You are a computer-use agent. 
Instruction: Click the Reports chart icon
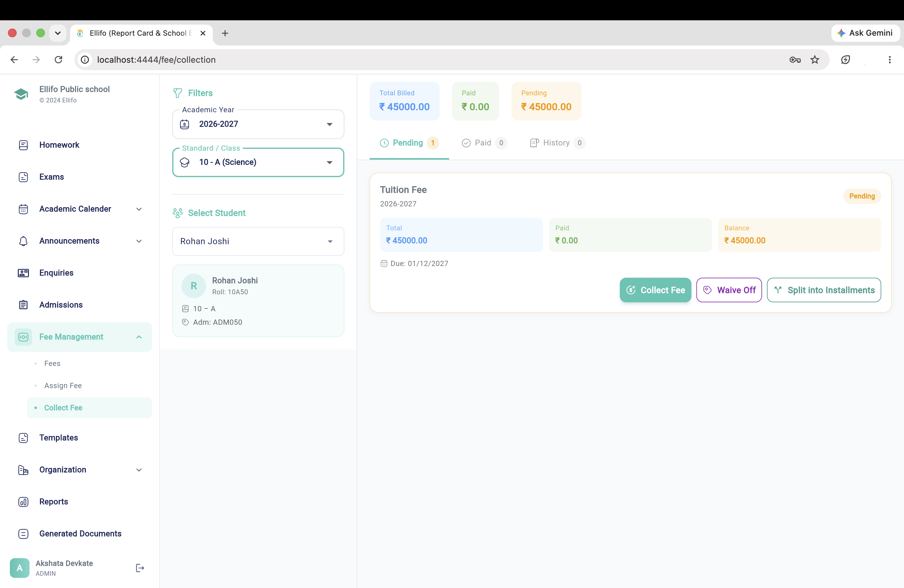23,502
